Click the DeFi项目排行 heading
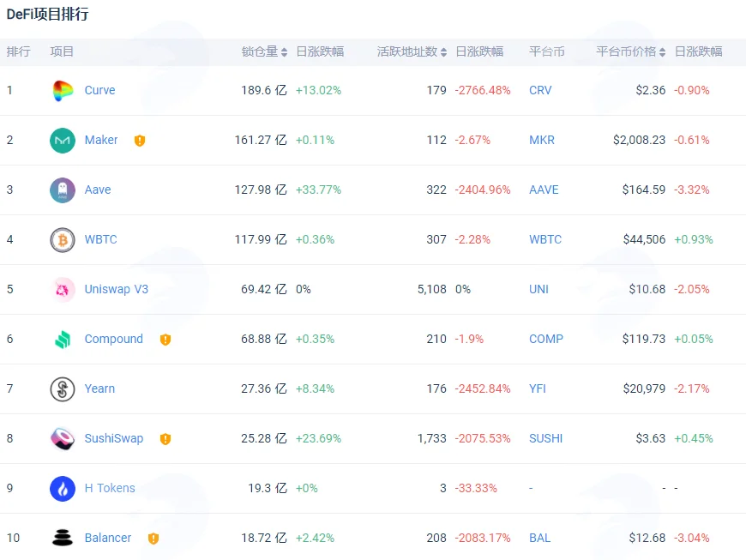 point(47,14)
